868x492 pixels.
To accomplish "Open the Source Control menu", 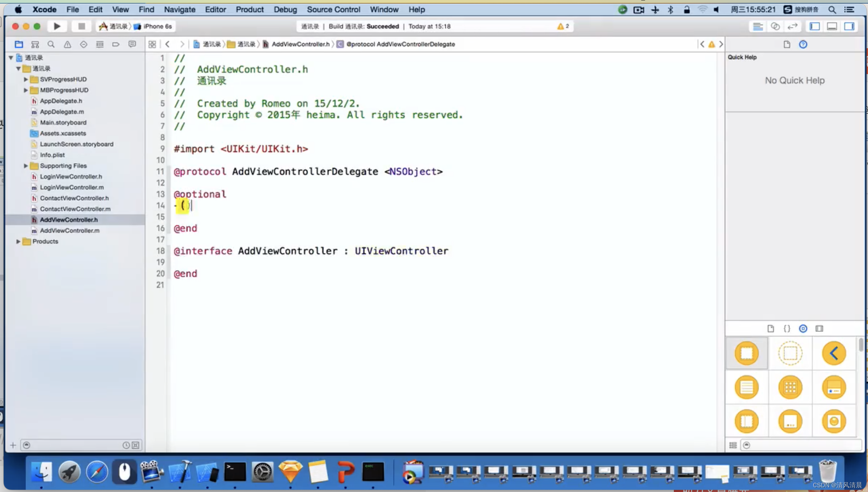I will pyautogui.click(x=333, y=10).
